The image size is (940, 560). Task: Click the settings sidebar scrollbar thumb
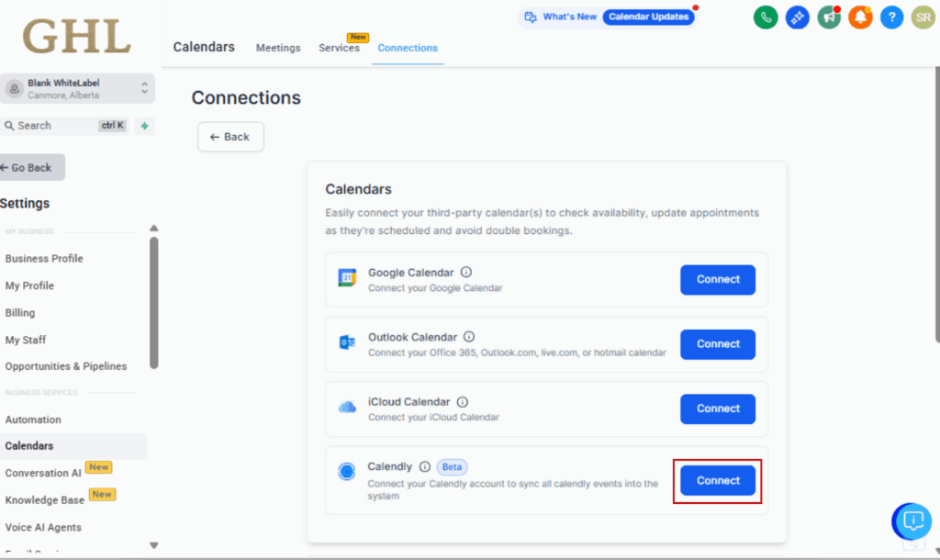pos(154,303)
